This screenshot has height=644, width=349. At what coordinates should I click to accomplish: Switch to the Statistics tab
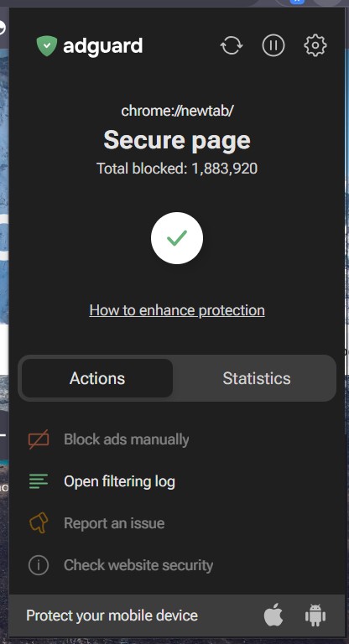257,378
